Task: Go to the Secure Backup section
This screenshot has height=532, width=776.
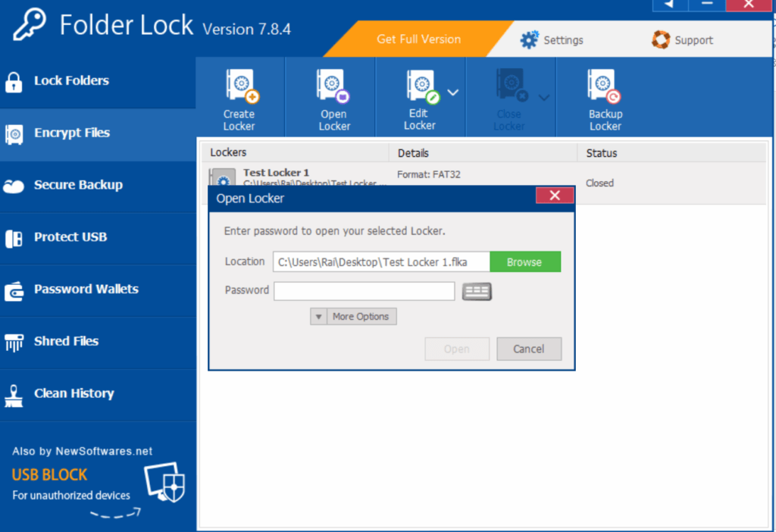Action: click(98, 186)
